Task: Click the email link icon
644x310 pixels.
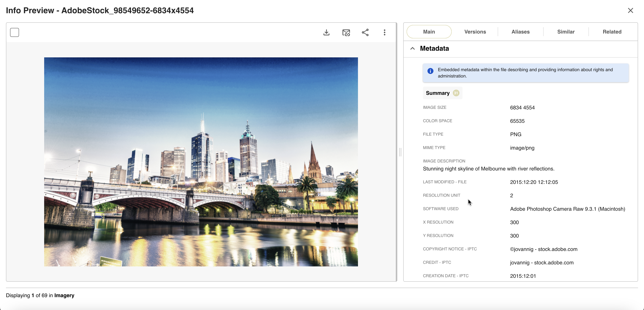Action: tap(346, 32)
